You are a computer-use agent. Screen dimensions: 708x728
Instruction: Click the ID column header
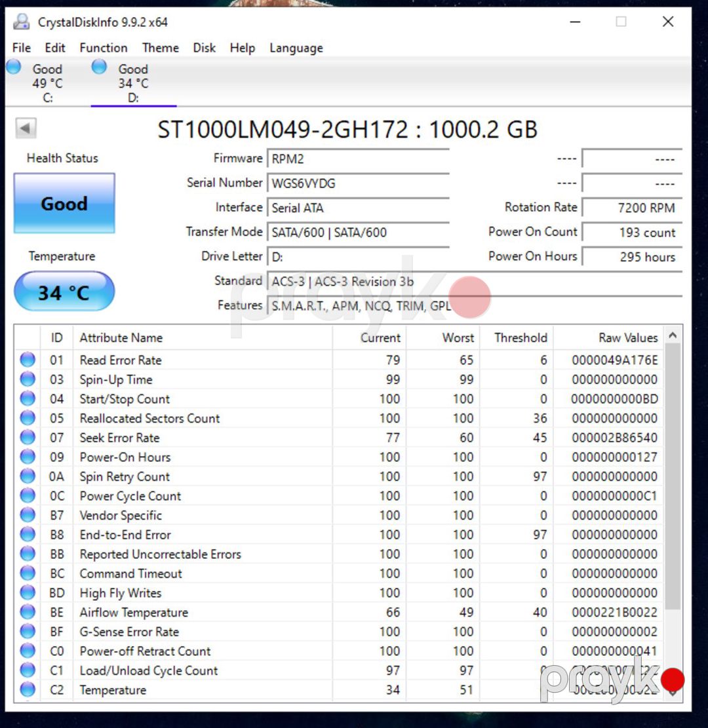(56, 337)
